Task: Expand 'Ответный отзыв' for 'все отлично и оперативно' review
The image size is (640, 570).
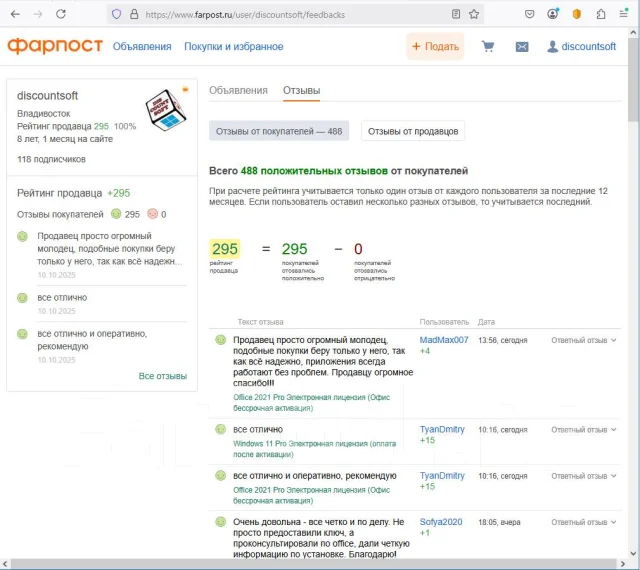Action: [x=584, y=476]
